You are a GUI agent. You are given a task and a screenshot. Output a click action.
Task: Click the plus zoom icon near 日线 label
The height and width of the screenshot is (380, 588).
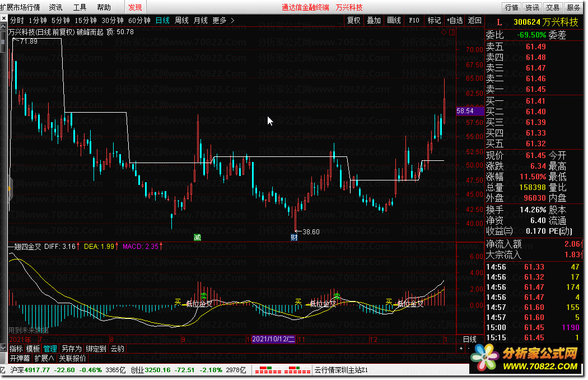point(461,349)
